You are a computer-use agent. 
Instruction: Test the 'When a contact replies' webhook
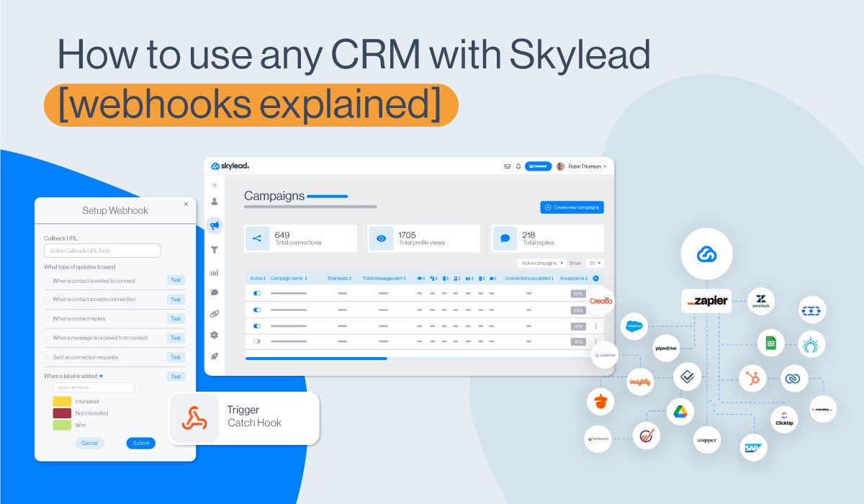(176, 318)
